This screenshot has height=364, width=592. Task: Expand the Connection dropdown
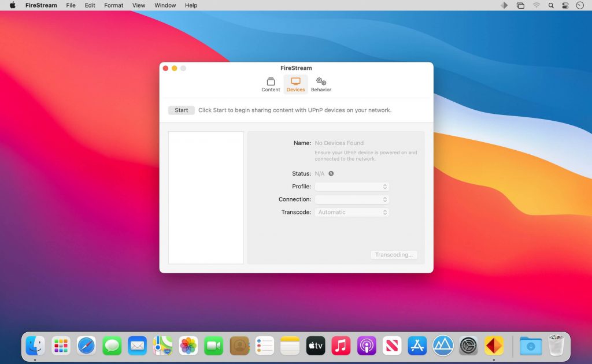tap(352, 199)
